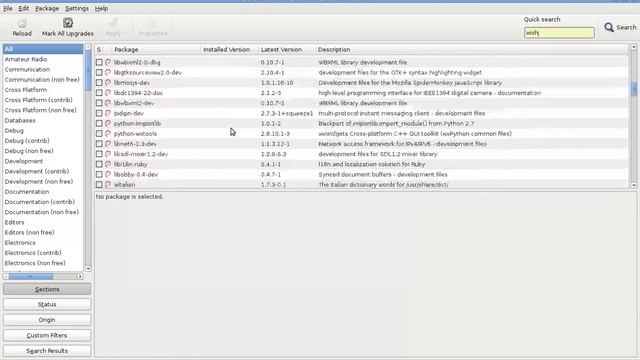Open the Package menu
This screenshot has width=640, height=360.
click(47, 8)
